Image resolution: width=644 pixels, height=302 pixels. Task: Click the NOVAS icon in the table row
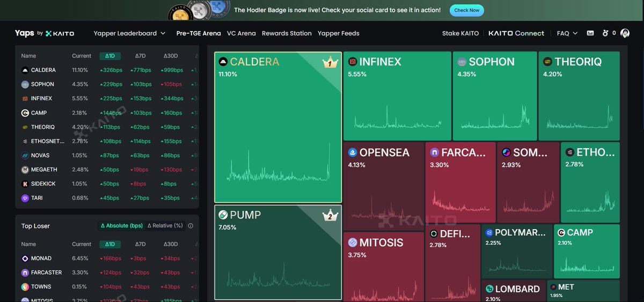coord(25,156)
